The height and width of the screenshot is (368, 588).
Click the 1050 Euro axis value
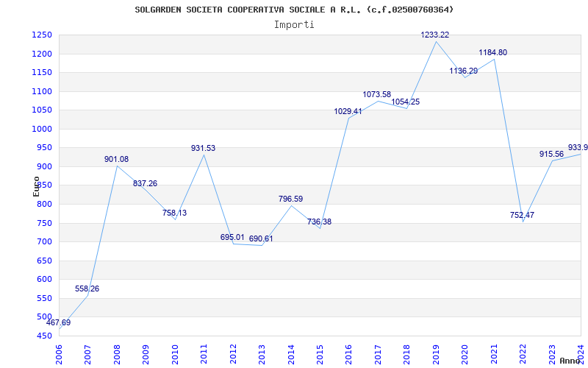[41, 110]
